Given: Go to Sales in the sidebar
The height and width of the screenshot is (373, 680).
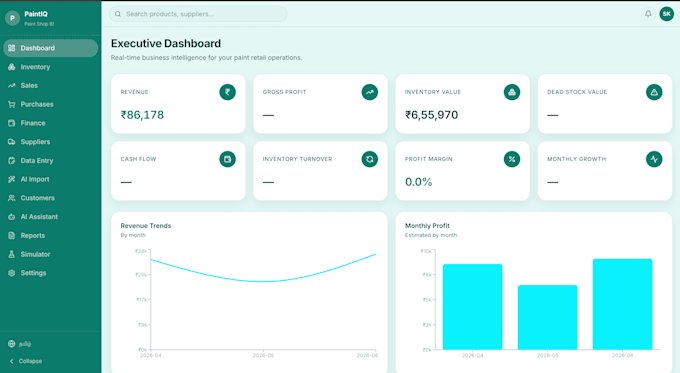Looking at the screenshot, I should pos(50,85).
